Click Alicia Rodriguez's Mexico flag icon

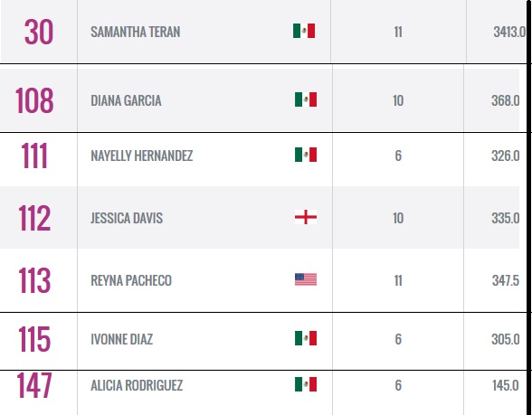pos(306,384)
